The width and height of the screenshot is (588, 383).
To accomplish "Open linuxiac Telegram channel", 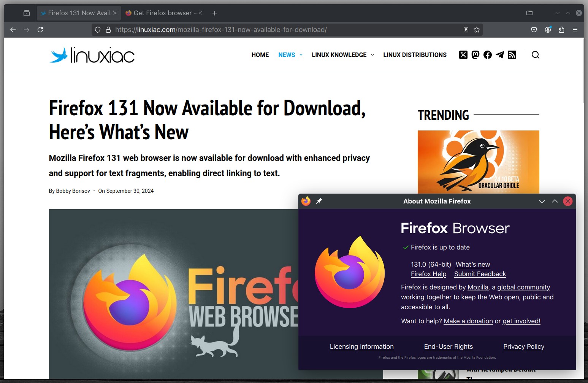I will [500, 55].
